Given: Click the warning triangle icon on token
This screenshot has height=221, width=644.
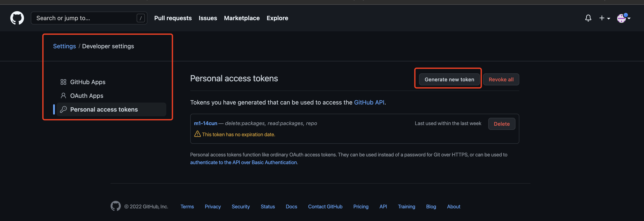Looking at the screenshot, I should tap(197, 134).
